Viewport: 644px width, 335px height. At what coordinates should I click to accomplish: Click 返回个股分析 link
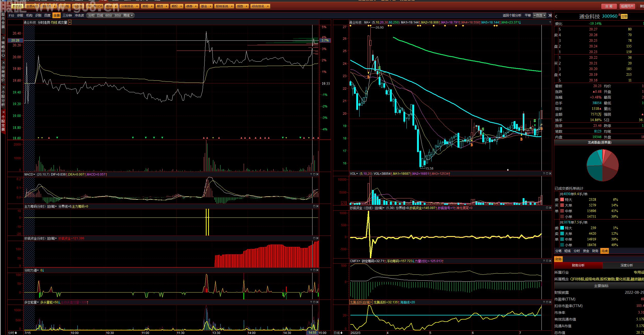pos(512,15)
